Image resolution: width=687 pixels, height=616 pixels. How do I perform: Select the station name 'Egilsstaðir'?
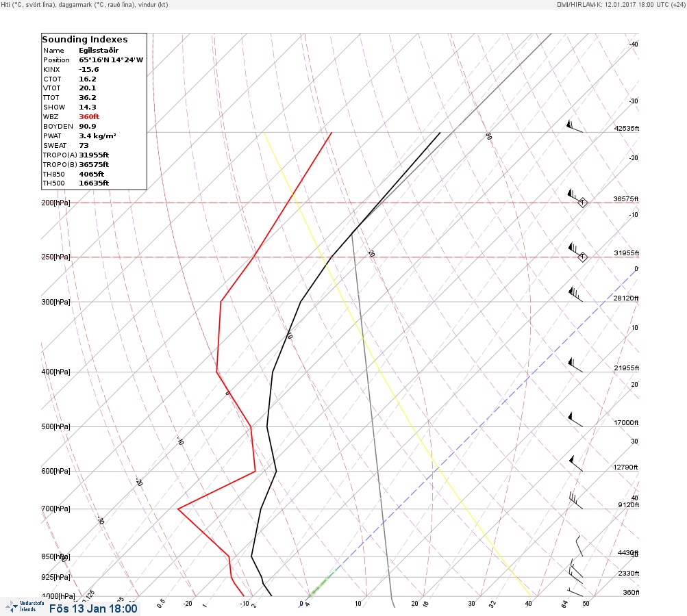(x=99, y=51)
